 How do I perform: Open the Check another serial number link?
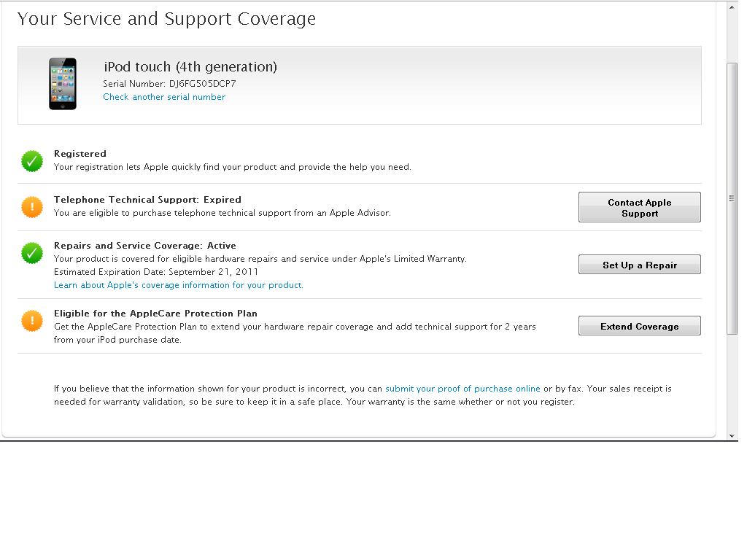coord(164,97)
